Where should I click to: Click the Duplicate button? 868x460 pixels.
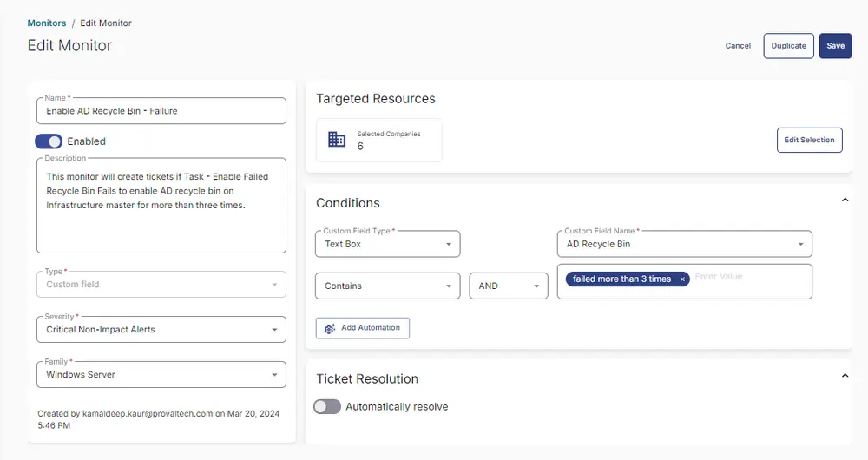tap(789, 46)
